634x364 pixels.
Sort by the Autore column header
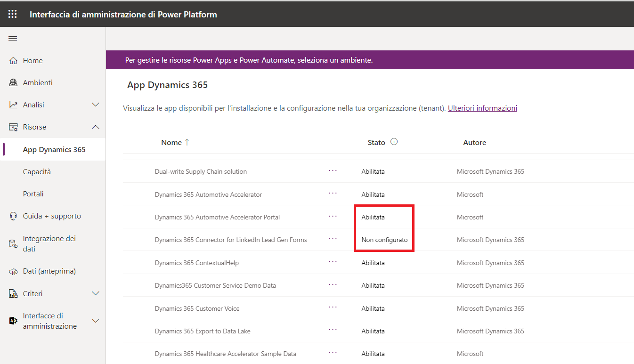(x=475, y=142)
